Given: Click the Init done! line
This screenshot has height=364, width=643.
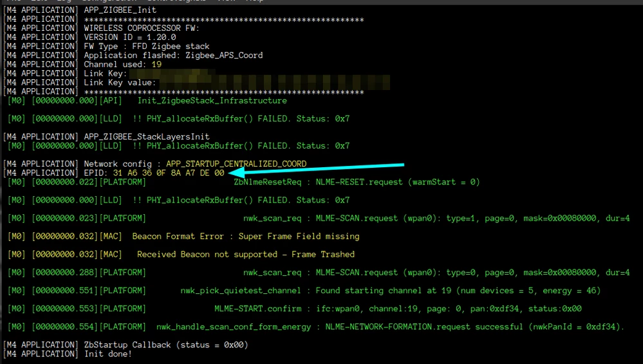Looking at the screenshot, I should coord(68,354).
